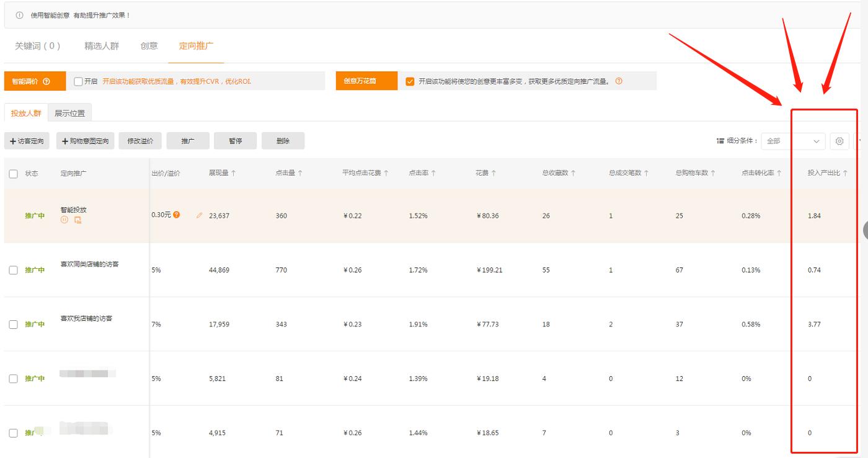Click the pencil edit icon for 0.30元 bid

(199, 215)
